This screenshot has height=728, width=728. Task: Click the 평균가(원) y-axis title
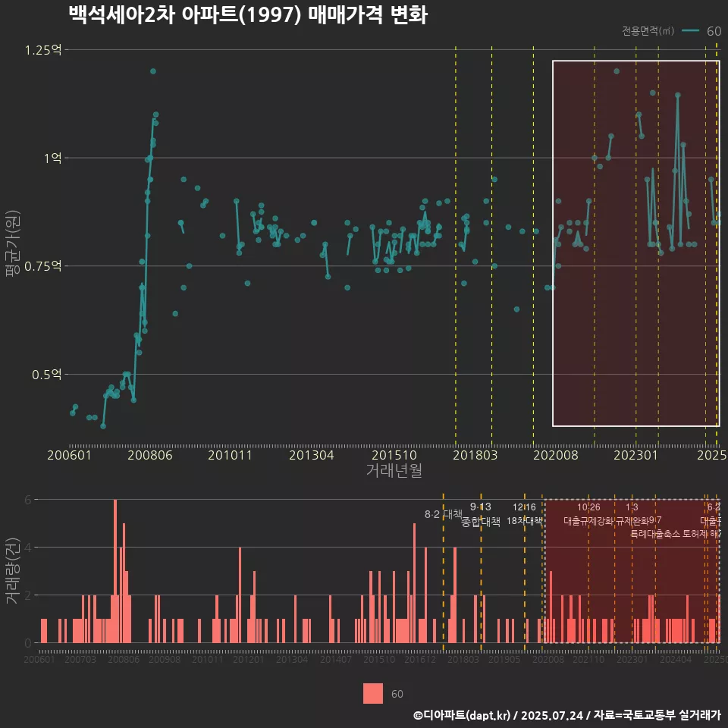[x=12, y=243]
